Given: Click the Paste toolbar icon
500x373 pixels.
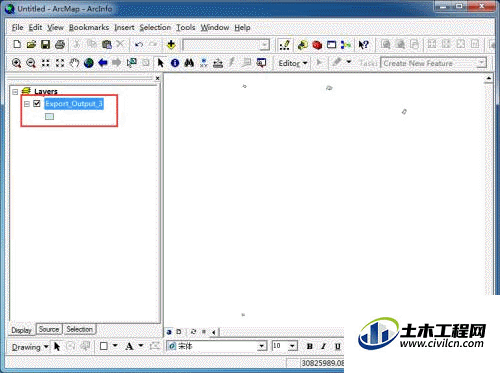Looking at the screenshot, I should click(106, 44).
